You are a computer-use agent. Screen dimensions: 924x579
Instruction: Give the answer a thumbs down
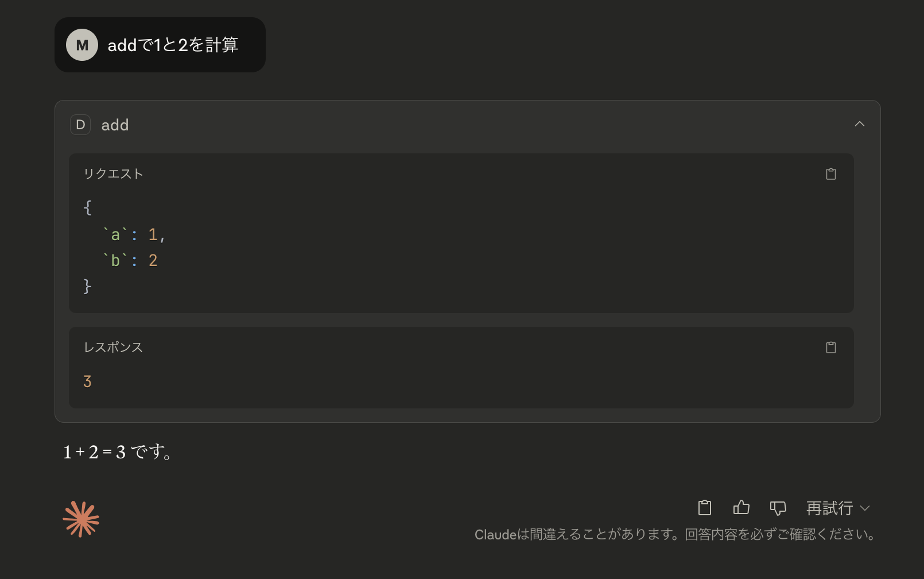click(778, 508)
